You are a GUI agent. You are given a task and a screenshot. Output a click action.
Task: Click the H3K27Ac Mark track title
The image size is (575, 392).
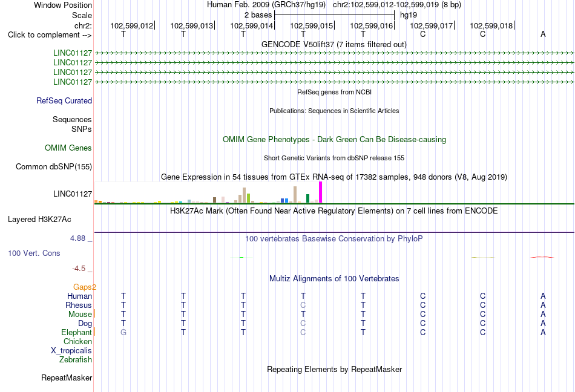click(334, 211)
